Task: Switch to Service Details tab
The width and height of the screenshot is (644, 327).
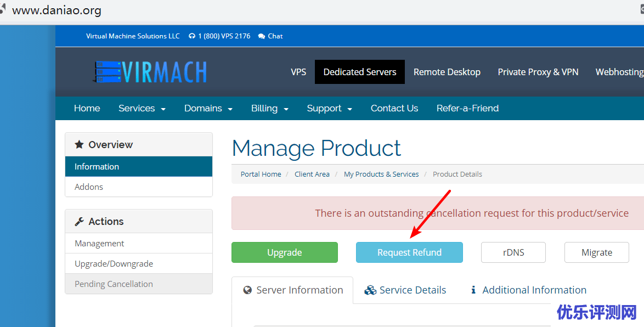Action: [x=405, y=290]
